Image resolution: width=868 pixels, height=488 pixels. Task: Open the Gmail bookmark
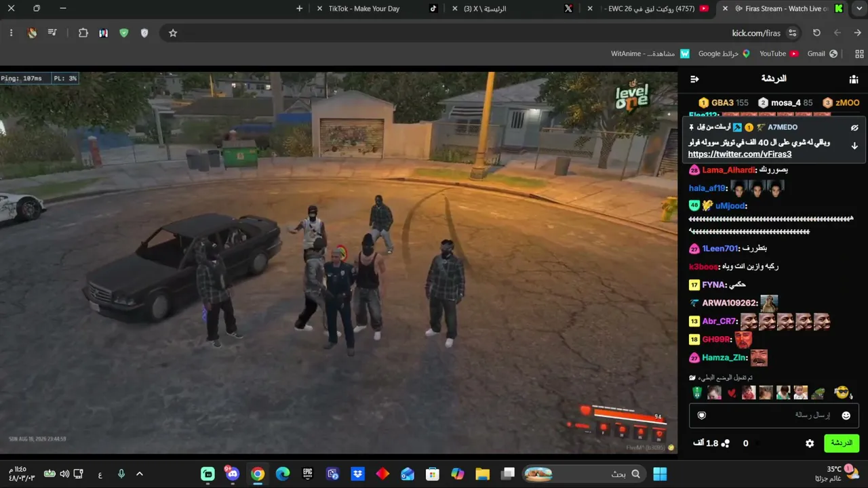(x=823, y=54)
